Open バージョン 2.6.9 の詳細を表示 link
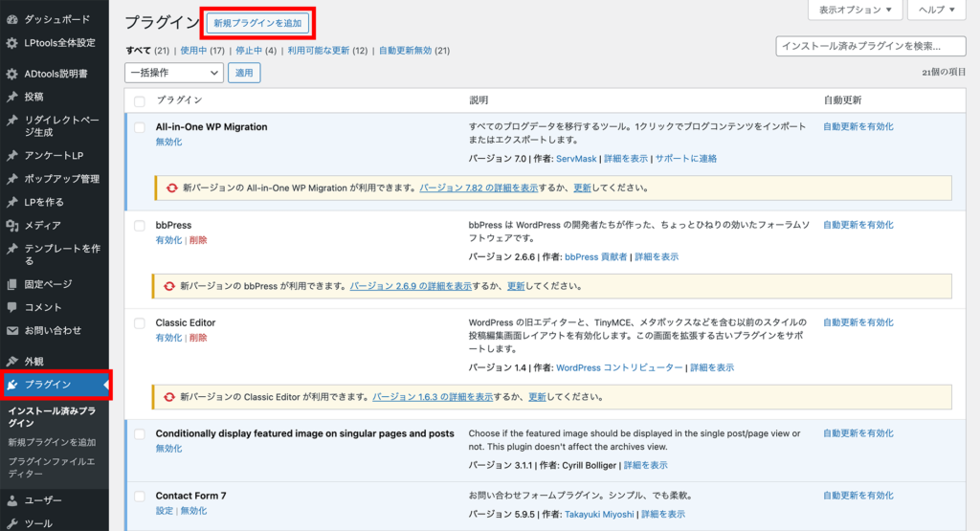Viewport: 980px width, 531px height. pyautogui.click(x=411, y=286)
